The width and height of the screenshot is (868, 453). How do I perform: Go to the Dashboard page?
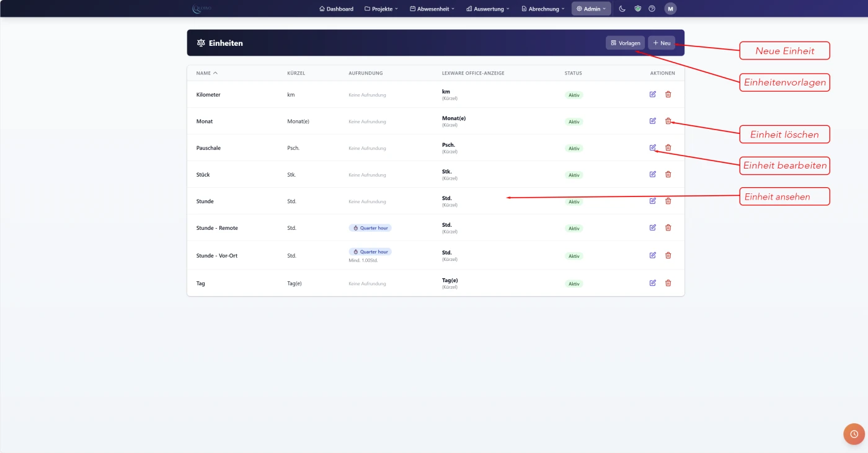tap(336, 9)
